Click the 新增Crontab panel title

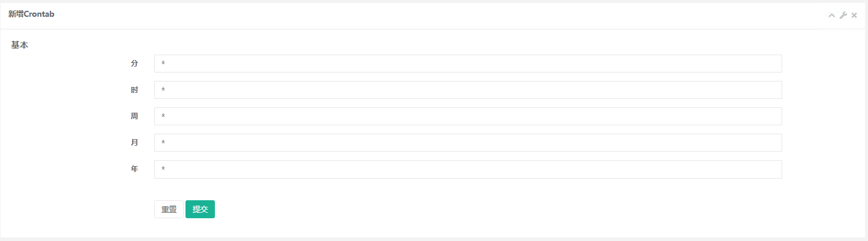point(31,14)
